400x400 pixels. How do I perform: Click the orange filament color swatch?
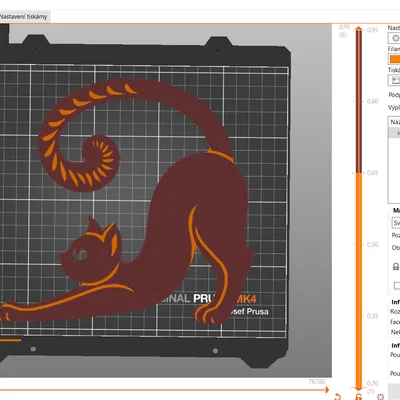coord(394,59)
